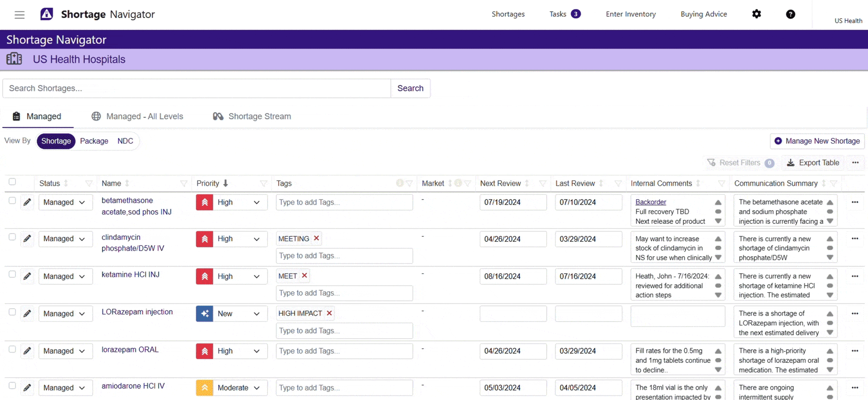The width and height of the screenshot is (868, 400).
Task: Open row options for LORazepam injection
Action: [855, 314]
